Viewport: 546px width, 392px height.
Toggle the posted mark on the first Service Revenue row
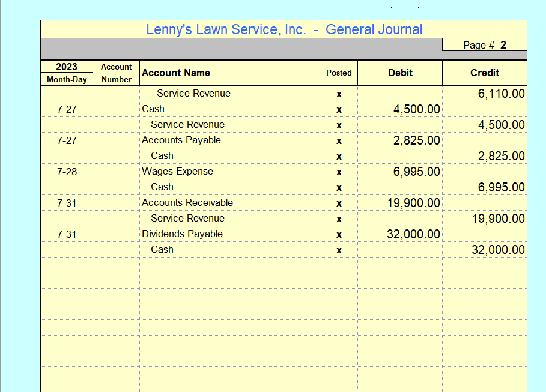click(x=339, y=93)
